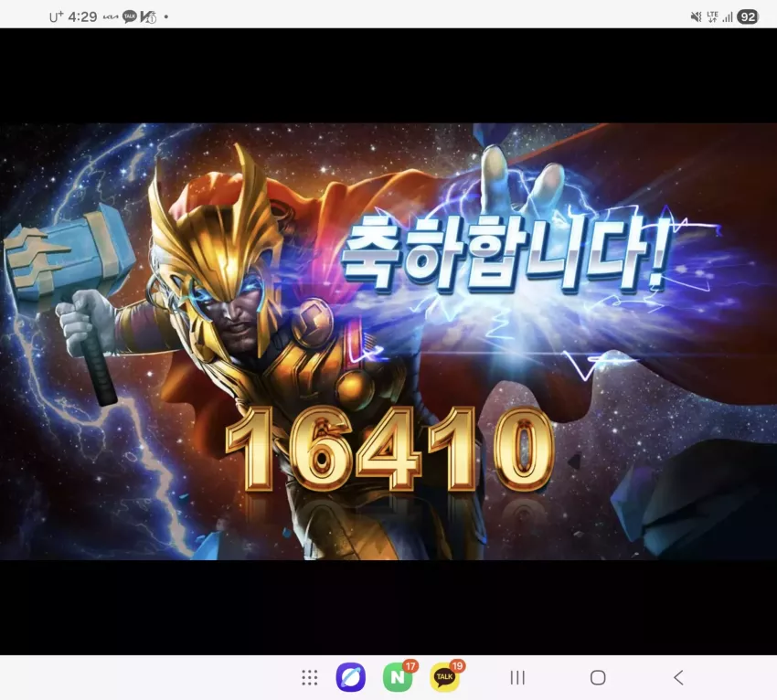777x700 pixels.
Task: Tap the U+ carrier label
Action: (x=56, y=16)
